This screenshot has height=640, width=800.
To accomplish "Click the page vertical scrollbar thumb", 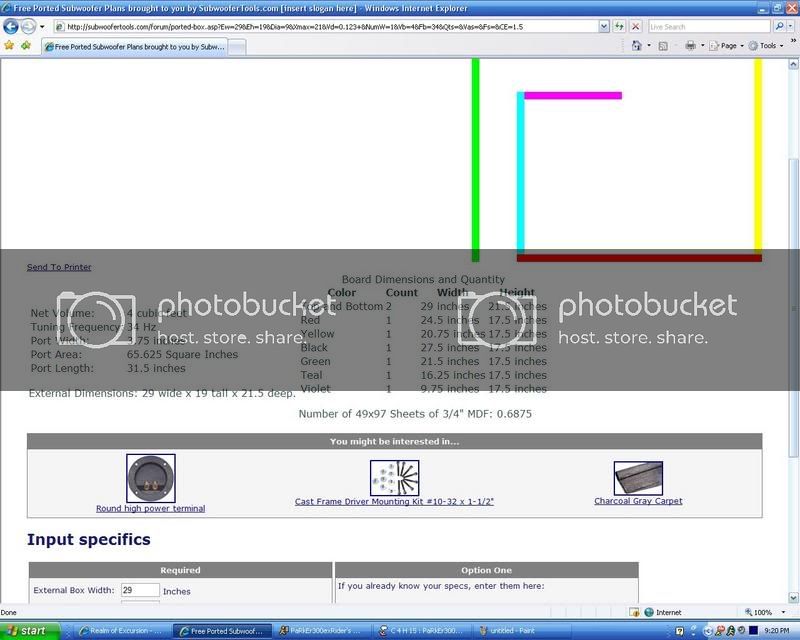I will [x=793, y=306].
